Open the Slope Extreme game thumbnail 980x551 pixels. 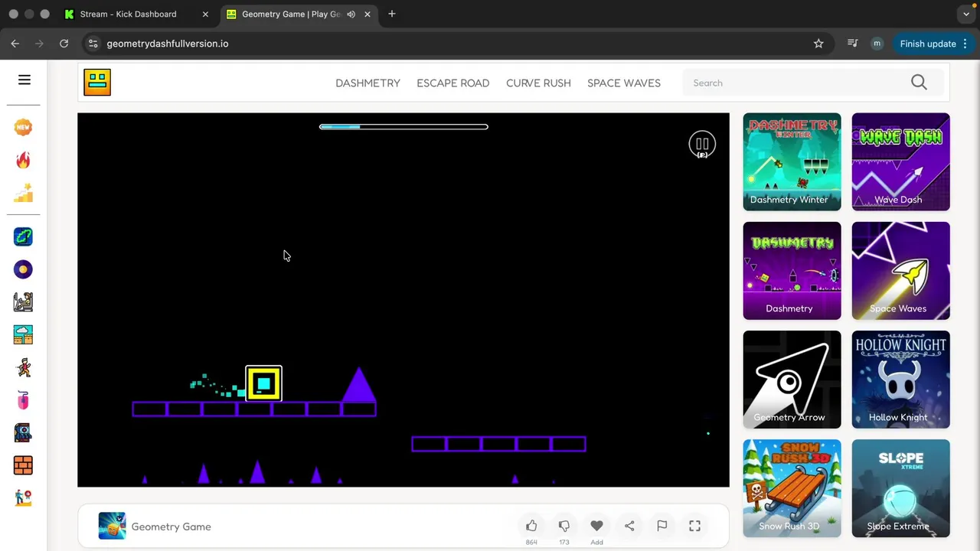click(x=900, y=487)
